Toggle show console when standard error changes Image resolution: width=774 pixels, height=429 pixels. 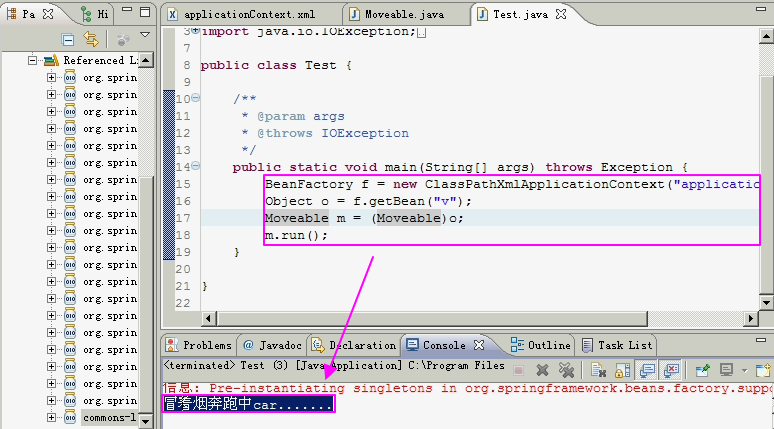coord(671,370)
